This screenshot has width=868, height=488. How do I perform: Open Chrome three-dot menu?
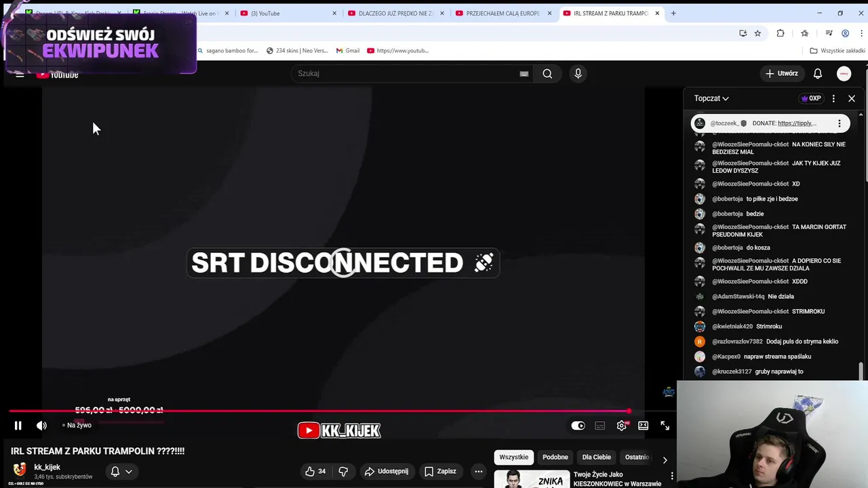(x=860, y=33)
